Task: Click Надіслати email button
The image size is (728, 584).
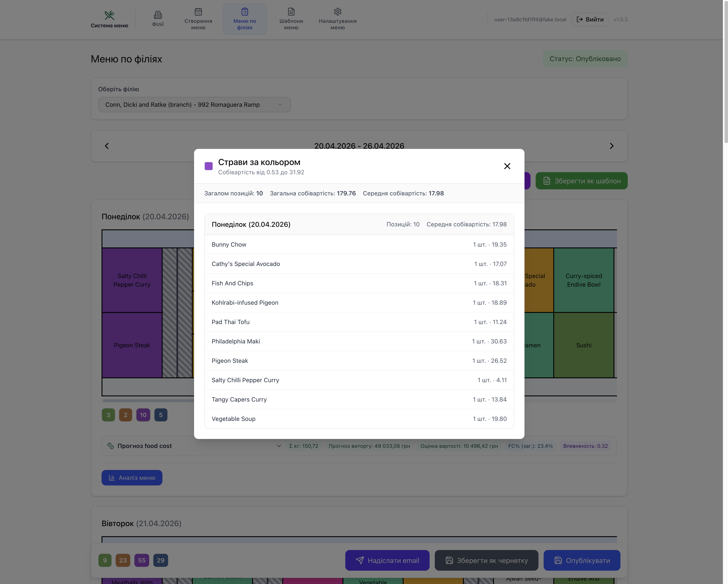Action: pos(387,560)
